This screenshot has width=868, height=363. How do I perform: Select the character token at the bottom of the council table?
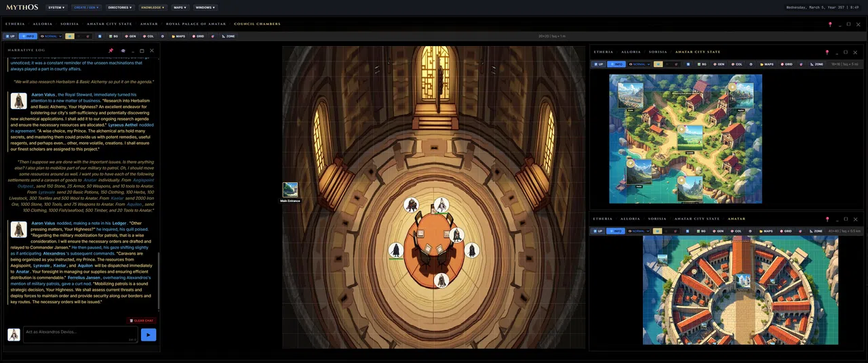tap(441, 280)
